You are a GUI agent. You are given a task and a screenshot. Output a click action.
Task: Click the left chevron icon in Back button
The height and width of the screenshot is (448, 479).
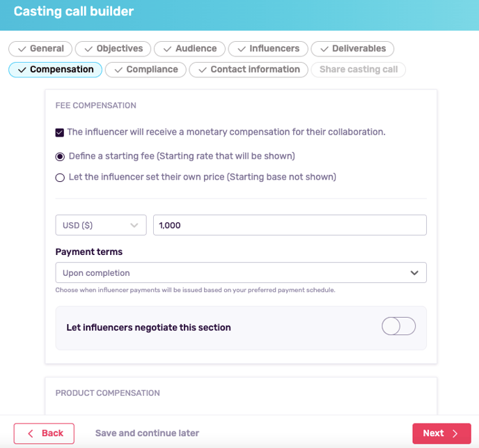pyautogui.click(x=31, y=433)
